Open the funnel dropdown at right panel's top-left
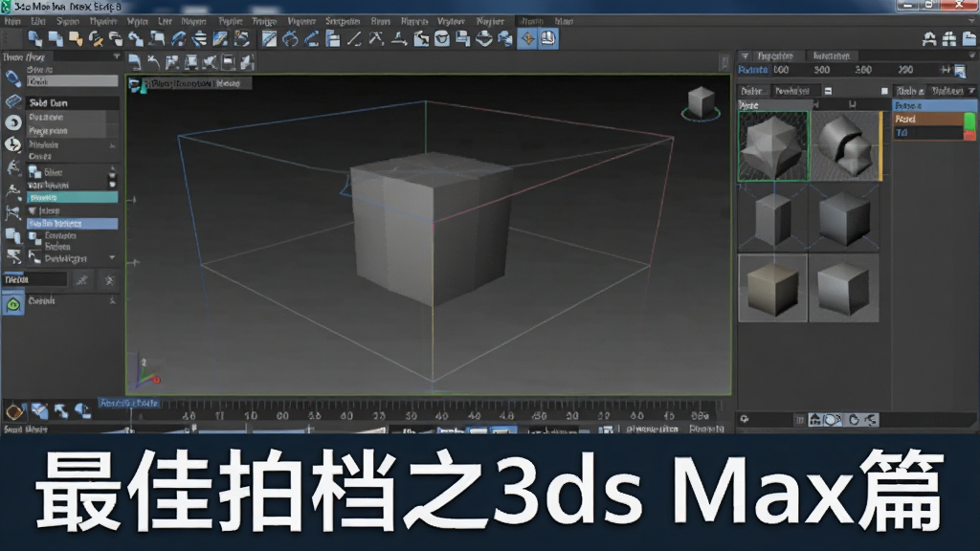This screenshot has width=980, height=551. coord(745,56)
